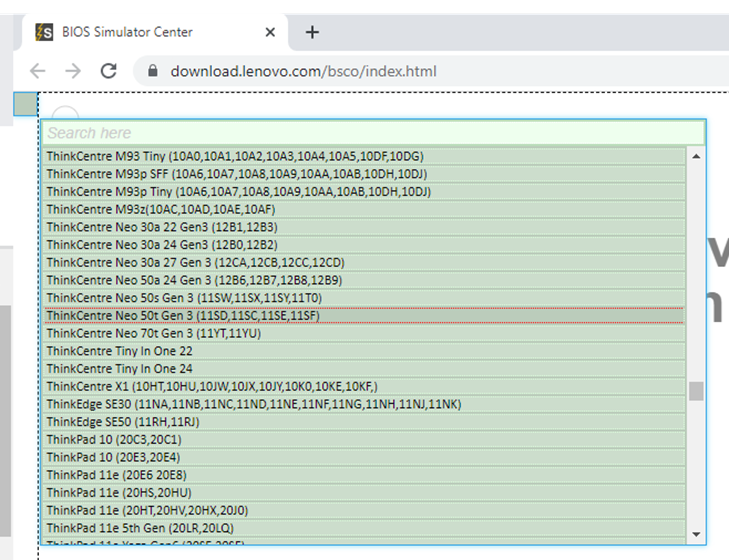Click the scrollbar up arrow in the model list
Image resolution: width=729 pixels, height=560 pixels.
click(x=696, y=156)
